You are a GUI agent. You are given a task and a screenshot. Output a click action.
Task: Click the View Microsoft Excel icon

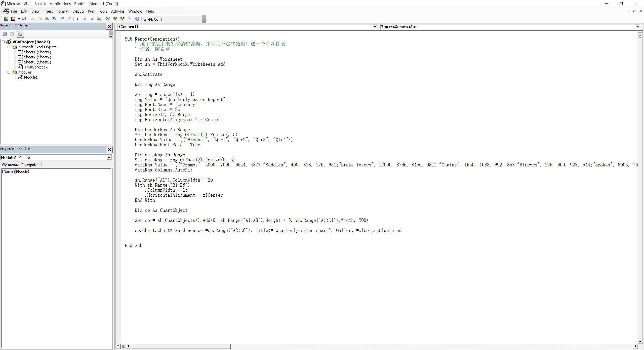coord(6,19)
